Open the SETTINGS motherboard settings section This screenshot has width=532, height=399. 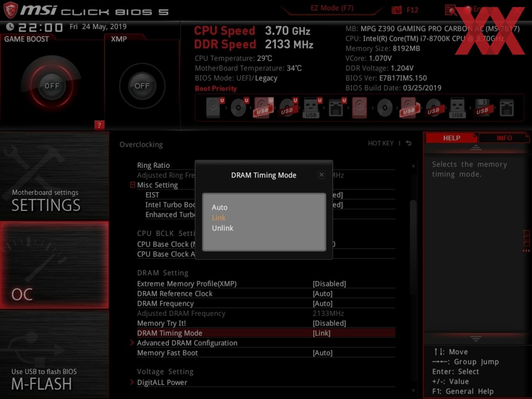[54, 176]
